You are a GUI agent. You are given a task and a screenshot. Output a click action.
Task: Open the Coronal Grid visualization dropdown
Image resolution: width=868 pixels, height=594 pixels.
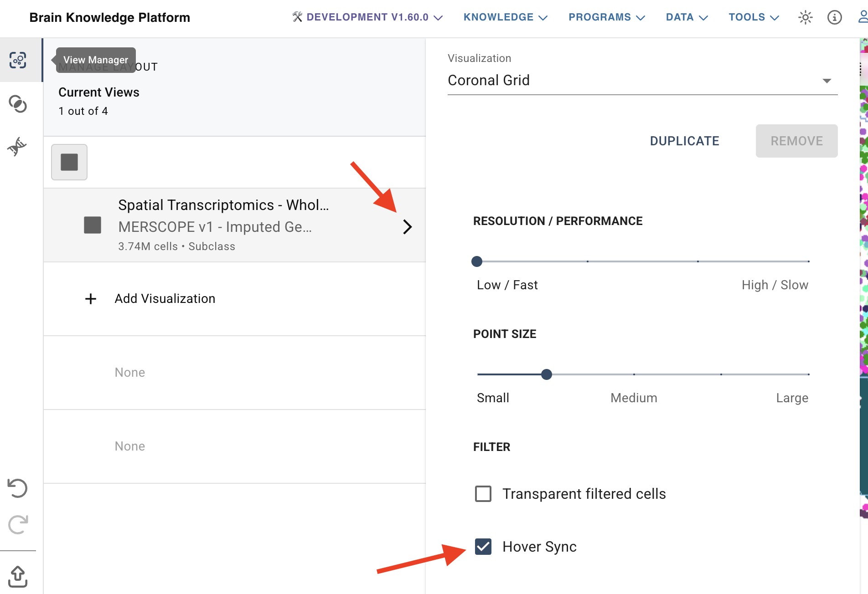click(642, 81)
